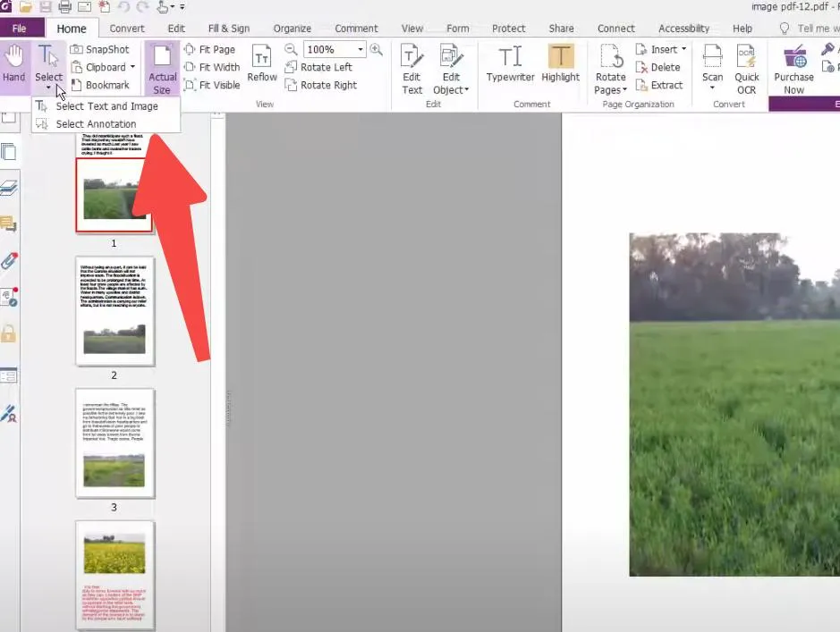The width and height of the screenshot is (840, 632).
Task: Enable Fit Page view mode
Action: pyautogui.click(x=217, y=48)
